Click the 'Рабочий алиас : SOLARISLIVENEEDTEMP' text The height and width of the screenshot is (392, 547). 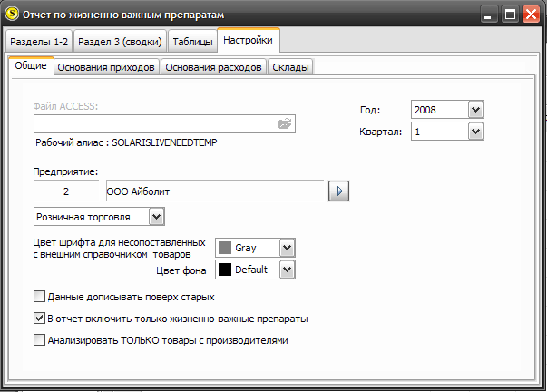[126, 142]
